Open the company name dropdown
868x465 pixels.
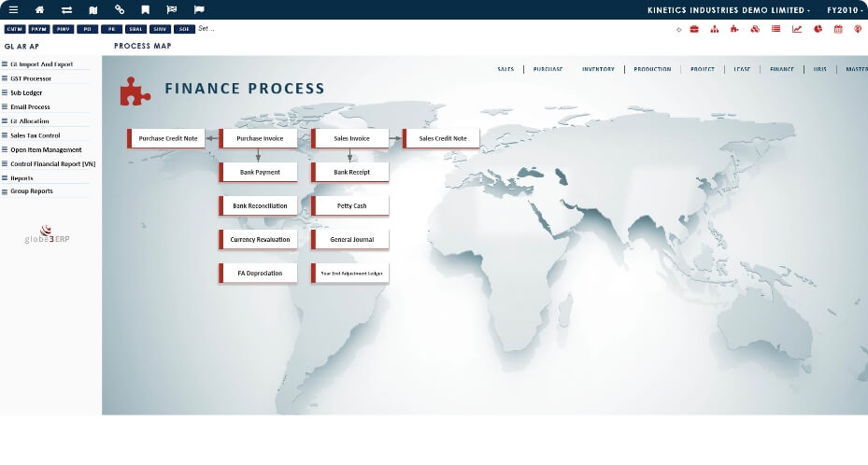(729, 10)
